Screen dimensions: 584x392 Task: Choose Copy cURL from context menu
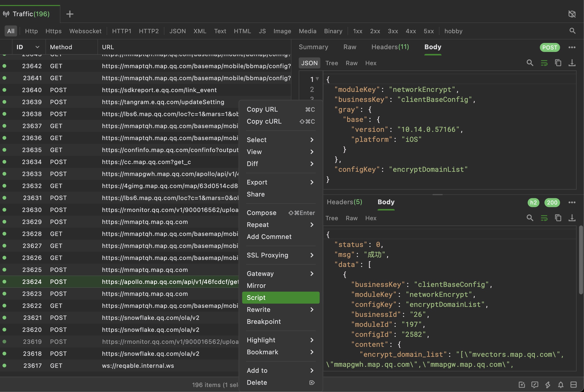(281, 122)
